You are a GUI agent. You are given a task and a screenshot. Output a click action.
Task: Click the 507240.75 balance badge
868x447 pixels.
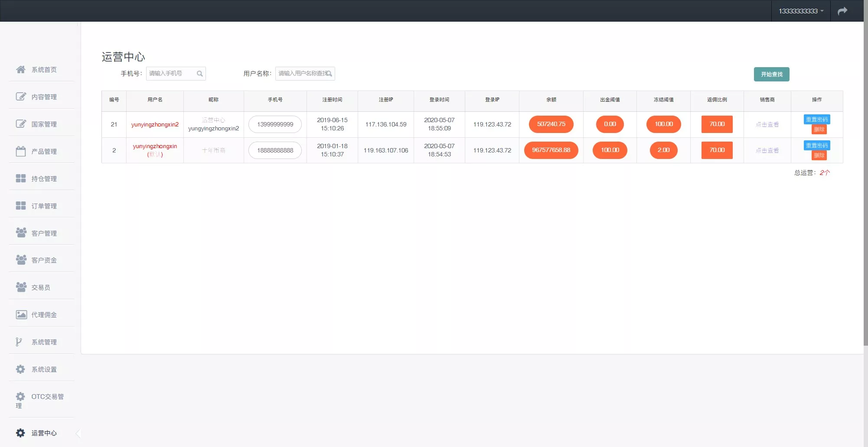coord(551,124)
